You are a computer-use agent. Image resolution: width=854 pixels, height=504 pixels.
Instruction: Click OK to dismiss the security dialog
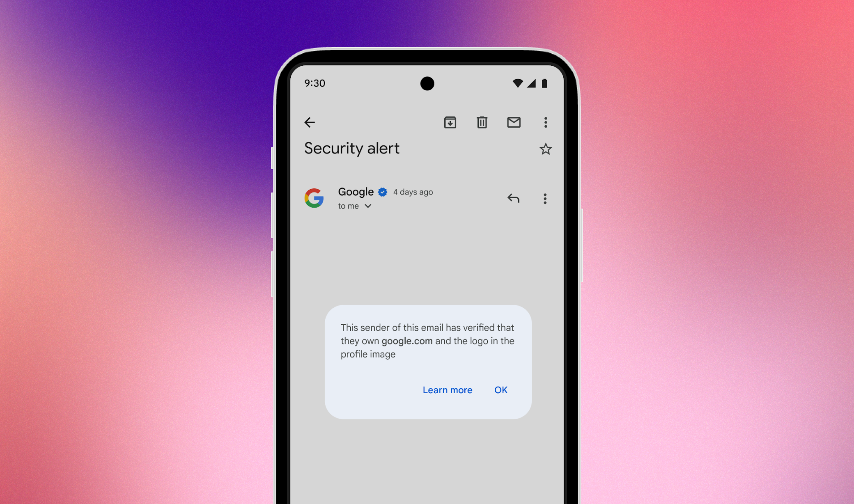pyautogui.click(x=500, y=390)
